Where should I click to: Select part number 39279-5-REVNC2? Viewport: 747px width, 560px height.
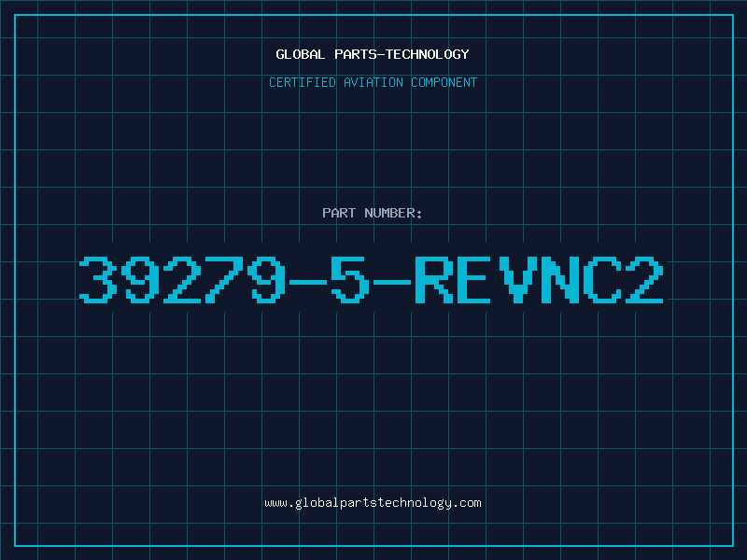[x=372, y=279]
